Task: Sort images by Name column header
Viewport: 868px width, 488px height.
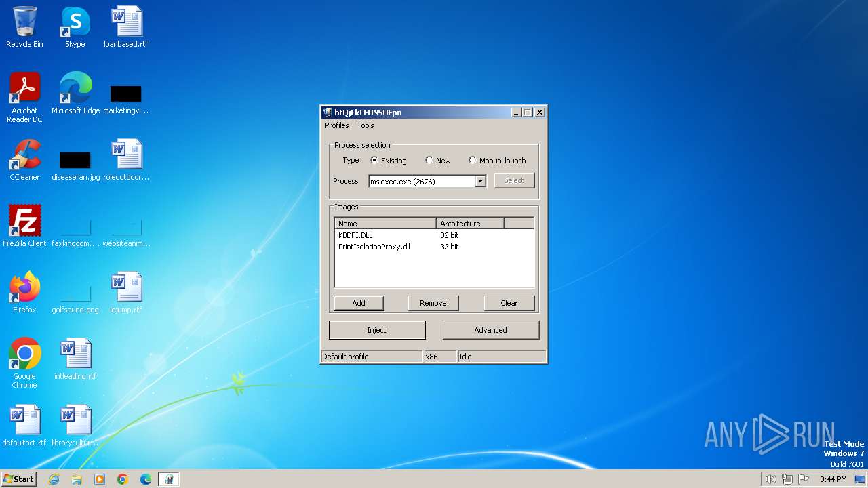Action: [385, 224]
